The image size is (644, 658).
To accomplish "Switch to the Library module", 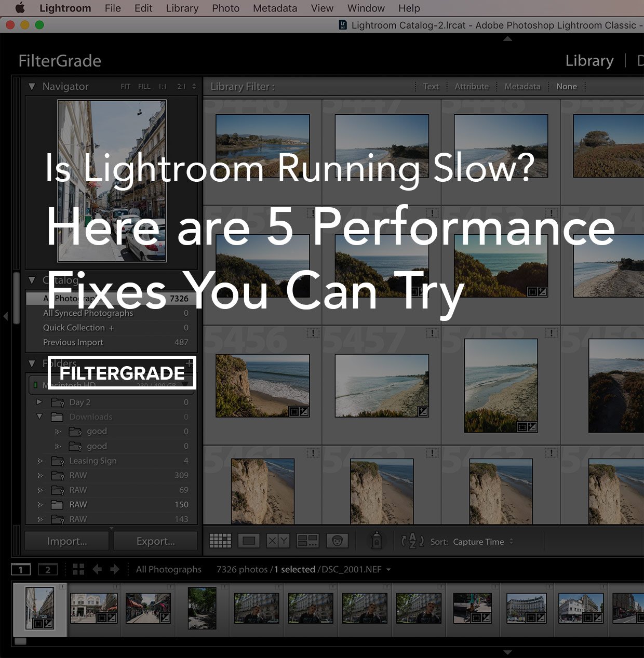I will tap(589, 61).
